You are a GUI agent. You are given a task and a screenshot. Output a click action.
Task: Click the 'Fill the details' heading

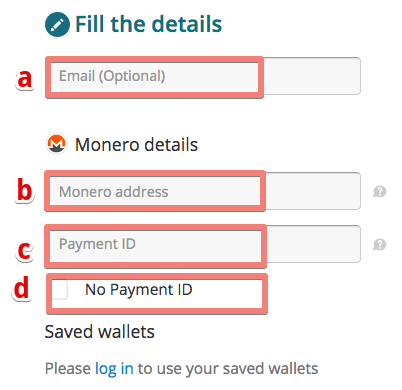pyautogui.click(x=148, y=24)
